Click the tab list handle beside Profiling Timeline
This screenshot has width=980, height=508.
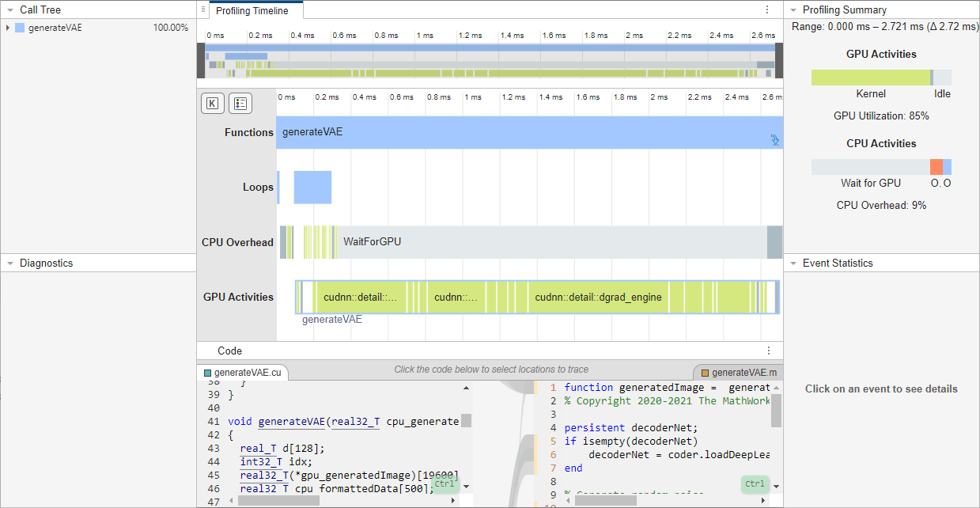tap(203, 9)
